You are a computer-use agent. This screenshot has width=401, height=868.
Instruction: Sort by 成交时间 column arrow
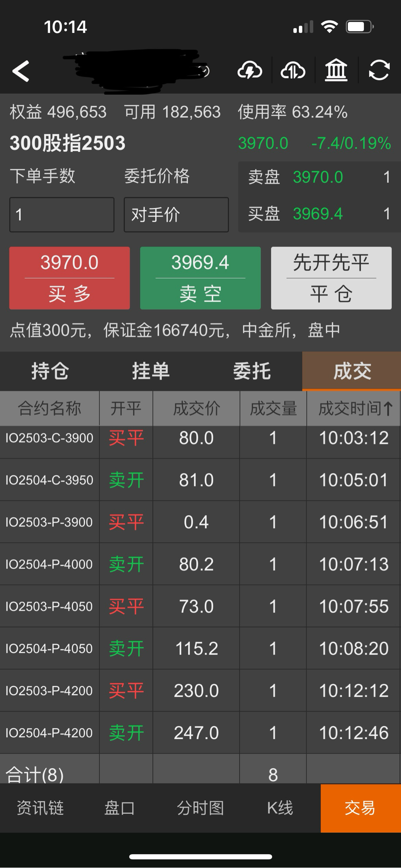[388, 409]
